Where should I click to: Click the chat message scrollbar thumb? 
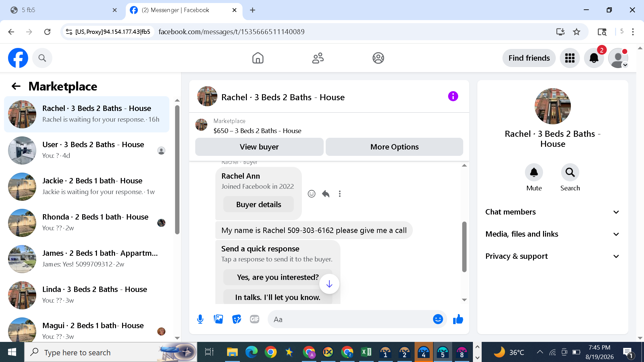point(464,247)
